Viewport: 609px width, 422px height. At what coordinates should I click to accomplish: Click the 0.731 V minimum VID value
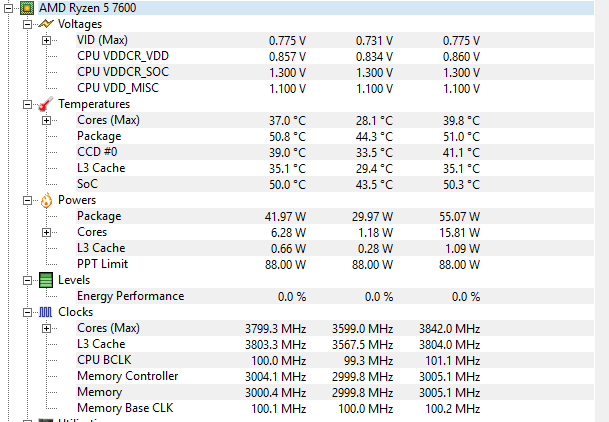[x=374, y=41]
